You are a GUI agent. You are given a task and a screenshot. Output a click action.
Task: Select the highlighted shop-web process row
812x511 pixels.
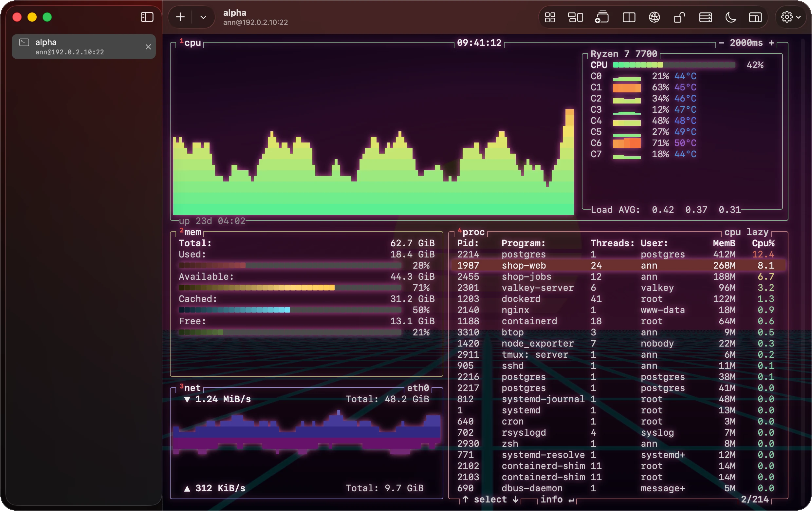coord(618,265)
